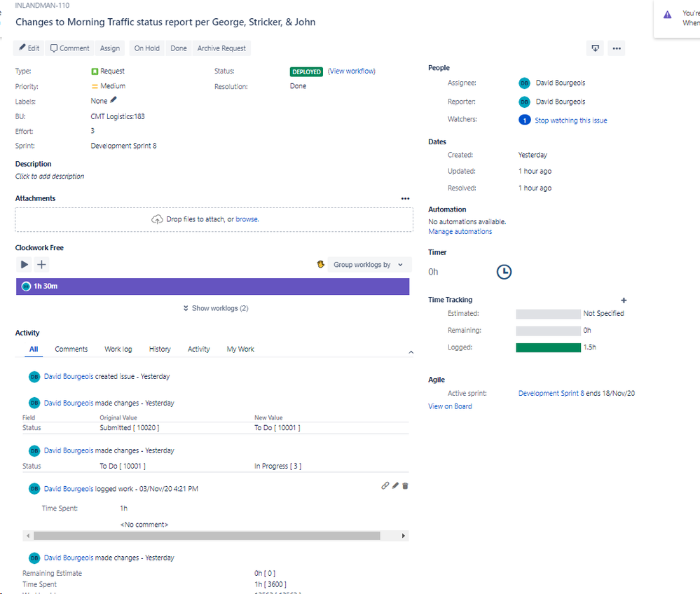Screen dimensions: 700x594
Task: Click the Assign button
Action: 110,48
